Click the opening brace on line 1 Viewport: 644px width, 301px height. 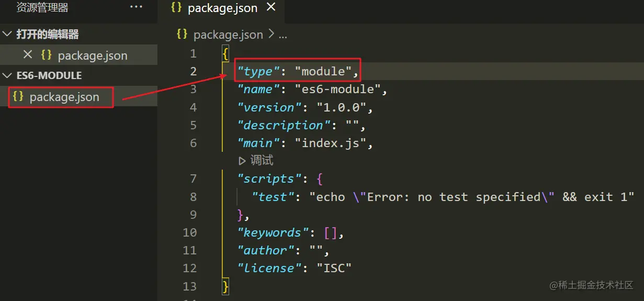point(225,53)
